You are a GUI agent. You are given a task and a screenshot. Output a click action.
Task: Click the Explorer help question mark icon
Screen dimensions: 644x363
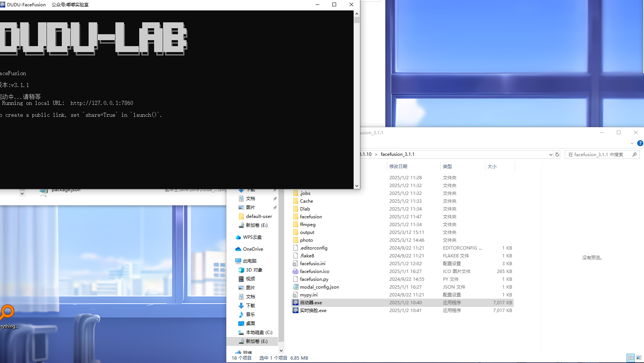[640, 143]
